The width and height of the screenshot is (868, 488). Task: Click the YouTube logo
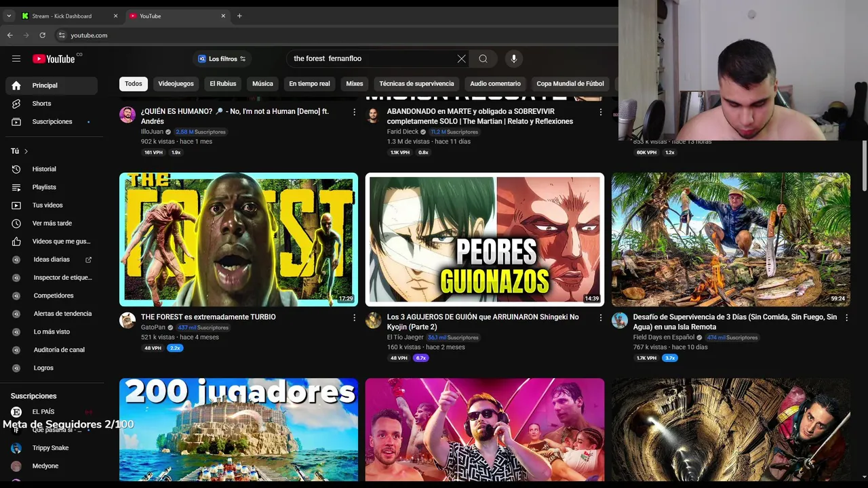pyautogui.click(x=54, y=59)
